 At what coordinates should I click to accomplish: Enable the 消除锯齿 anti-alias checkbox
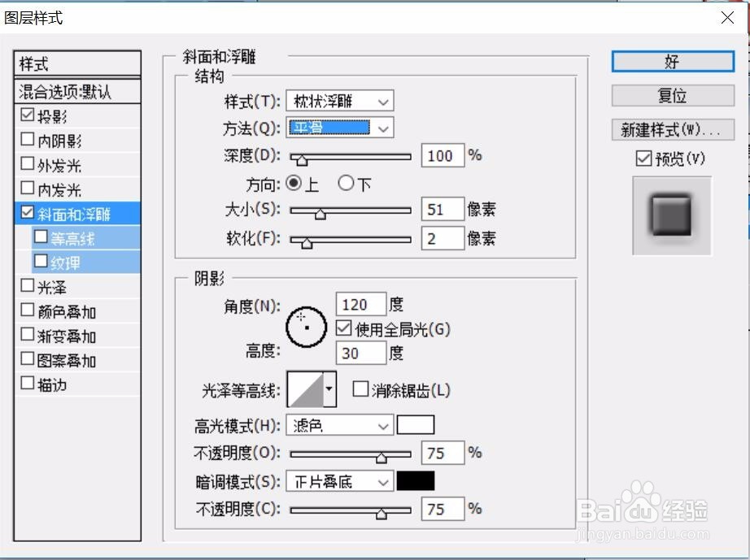point(360,389)
